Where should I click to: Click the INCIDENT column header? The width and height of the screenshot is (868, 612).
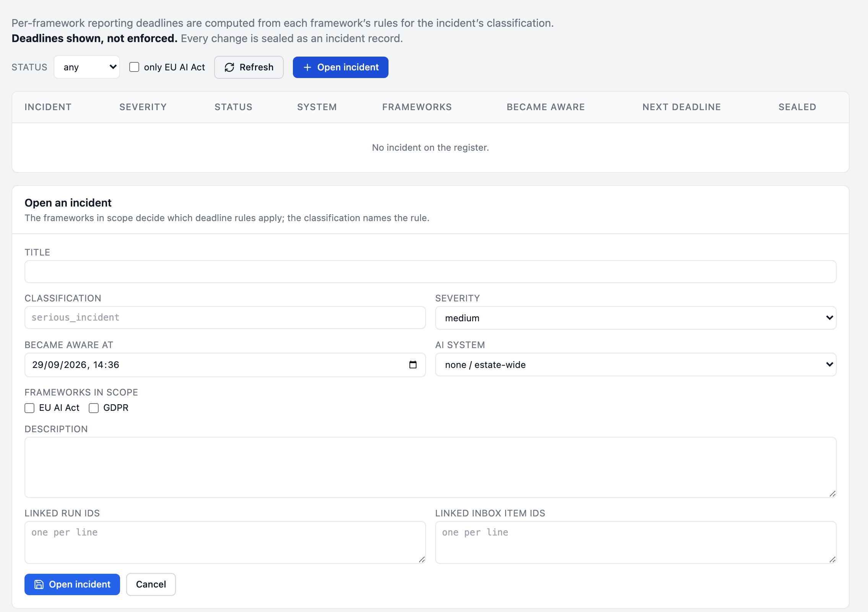click(48, 107)
